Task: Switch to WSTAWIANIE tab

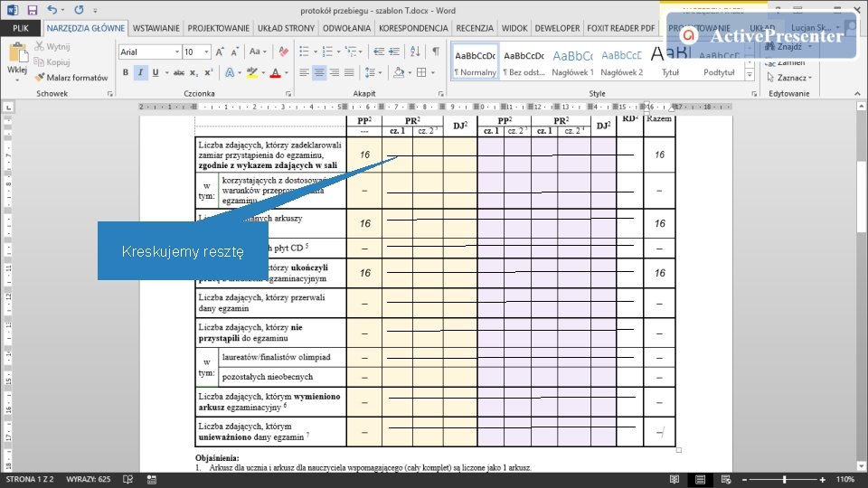Action: tap(156, 28)
